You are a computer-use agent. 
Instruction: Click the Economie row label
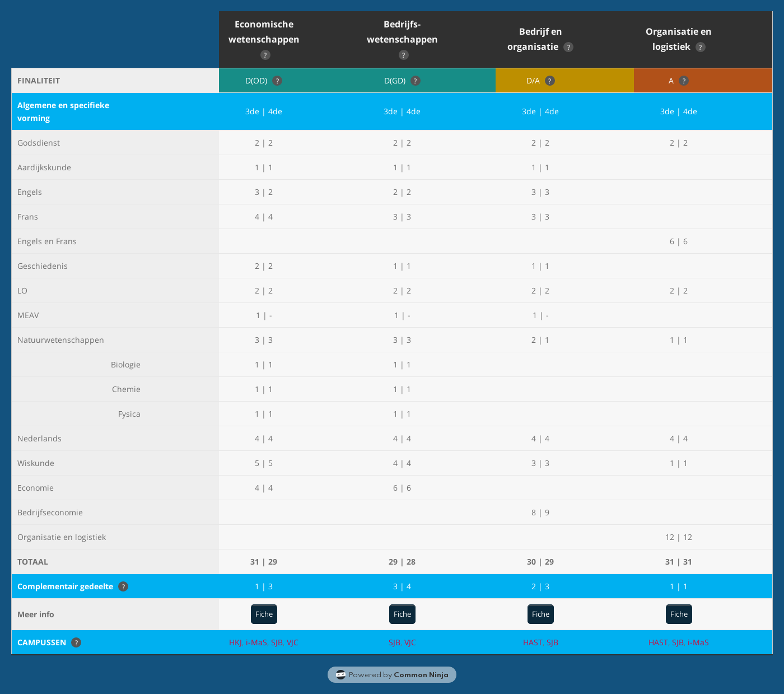tap(36, 488)
